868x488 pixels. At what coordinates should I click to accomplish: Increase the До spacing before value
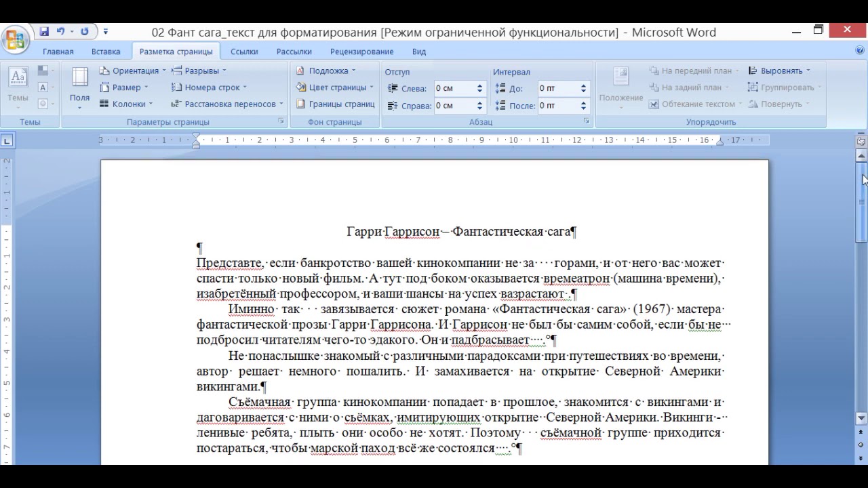click(583, 85)
